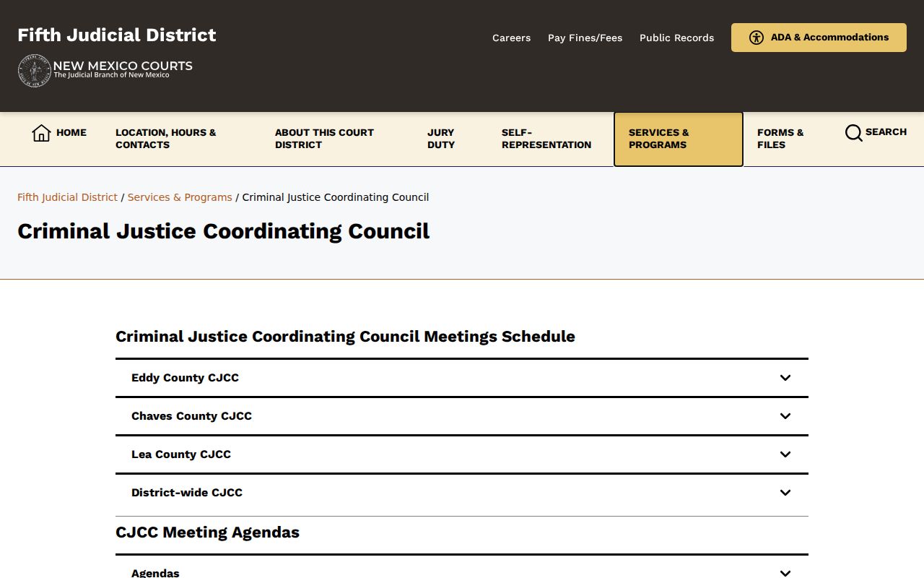924x578 pixels.
Task: Click the Meetings Schedule section heading
Action: pyautogui.click(x=345, y=337)
